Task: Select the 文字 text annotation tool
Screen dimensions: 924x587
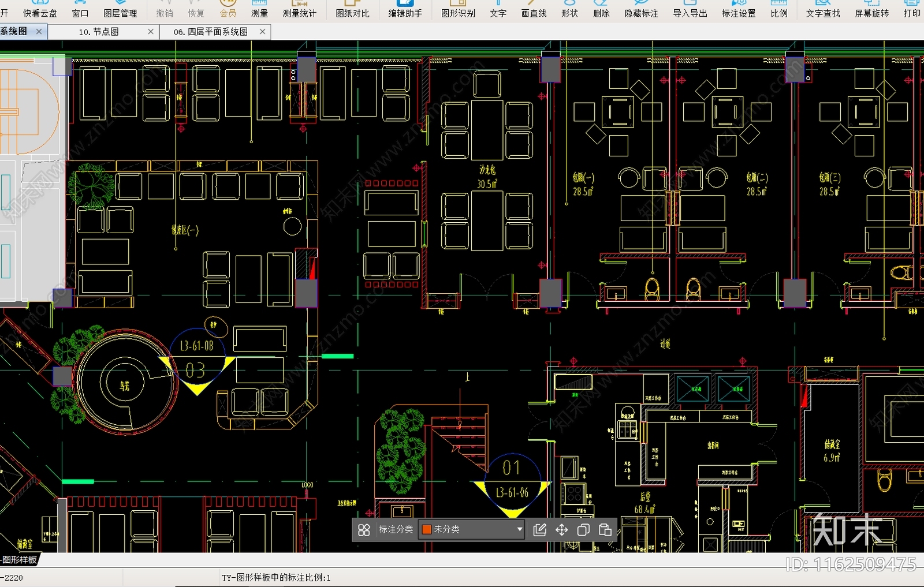Action: coord(498,9)
